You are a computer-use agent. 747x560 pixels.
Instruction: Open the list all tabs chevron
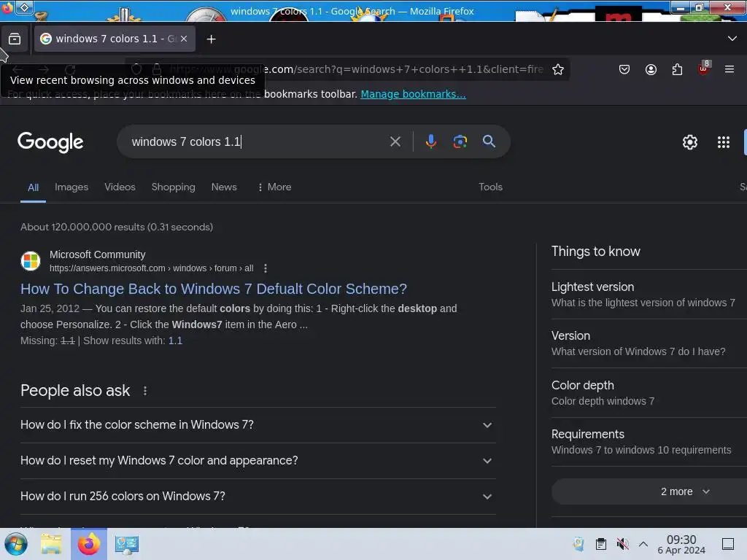coord(732,39)
